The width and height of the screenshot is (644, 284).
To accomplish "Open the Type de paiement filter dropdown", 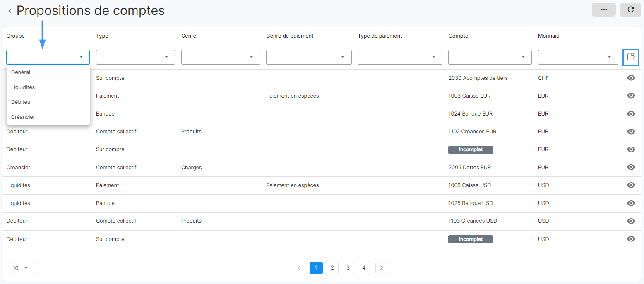I will [400, 57].
